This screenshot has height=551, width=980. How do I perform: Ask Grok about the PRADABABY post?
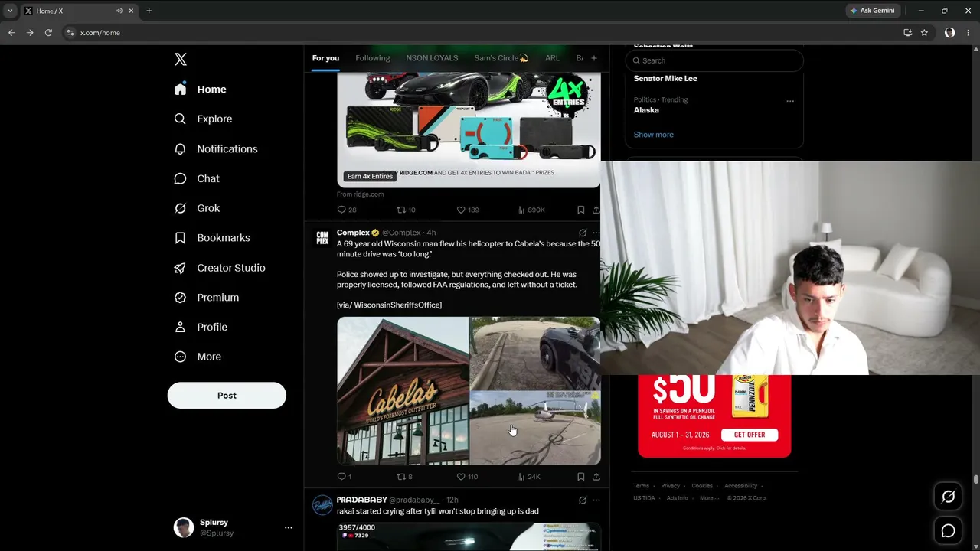tap(583, 500)
